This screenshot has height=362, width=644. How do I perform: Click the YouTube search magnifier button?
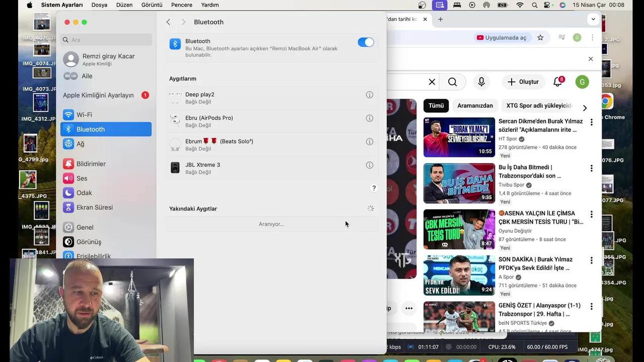(x=452, y=82)
